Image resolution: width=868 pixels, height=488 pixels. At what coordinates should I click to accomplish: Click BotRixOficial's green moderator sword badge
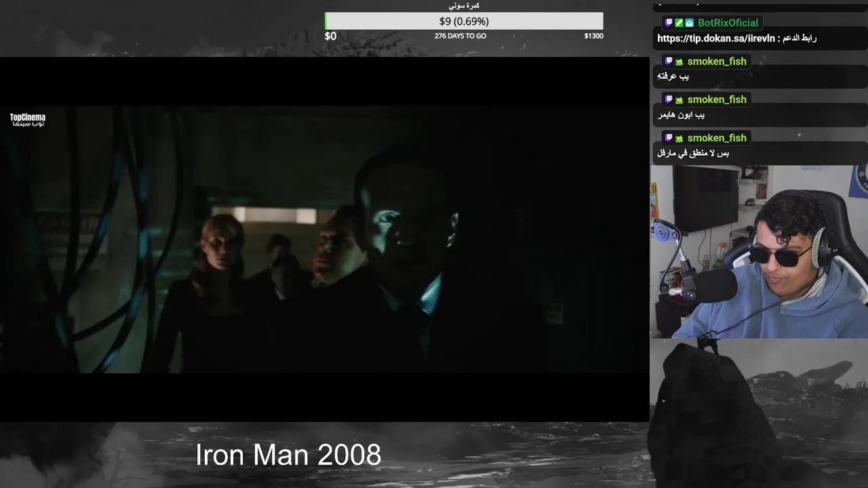pyautogui.click(x=679, y=23)
